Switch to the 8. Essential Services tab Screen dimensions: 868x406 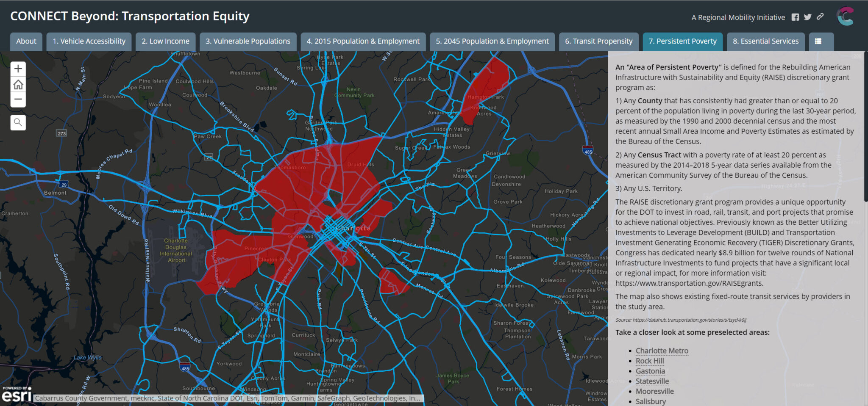[x=765, y=41]
